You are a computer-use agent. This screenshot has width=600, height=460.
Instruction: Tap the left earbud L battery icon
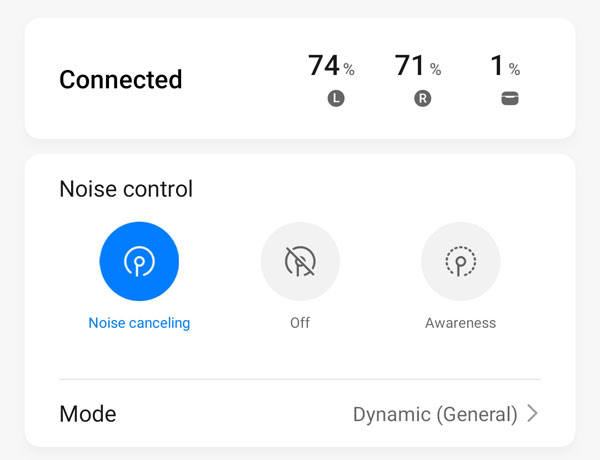(x=336, y=99)
